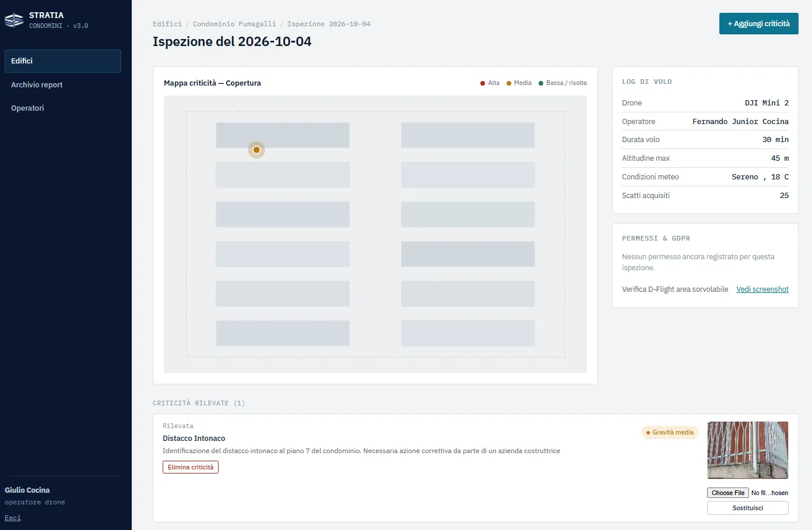Open the facade photo thumbnail
Image resolution: width=812 pixels, height=530 pixels.
coord(748,450)
